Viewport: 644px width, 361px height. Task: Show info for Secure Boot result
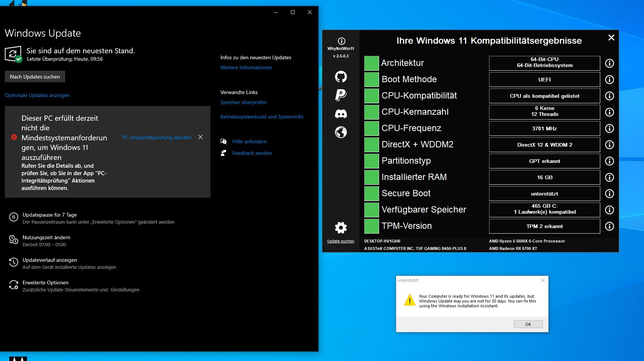[x=610, y=194]
